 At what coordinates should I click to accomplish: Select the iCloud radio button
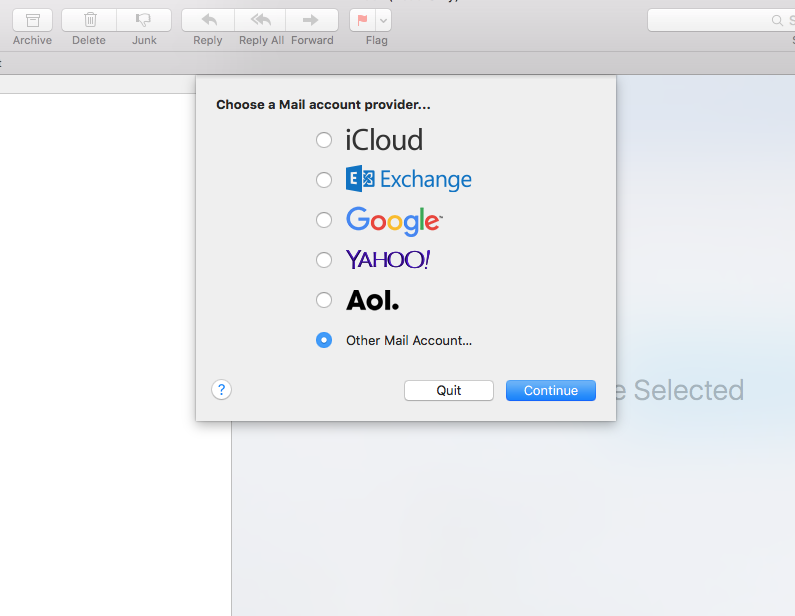pyautogui.click(x=324, y=140)
